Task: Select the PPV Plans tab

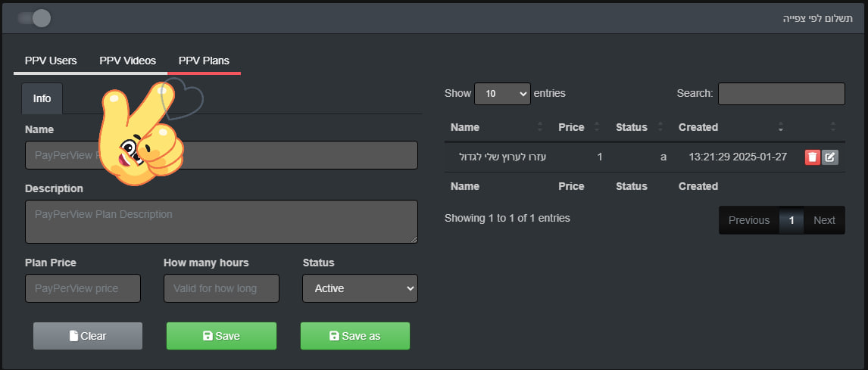Action: pos(204,61)
